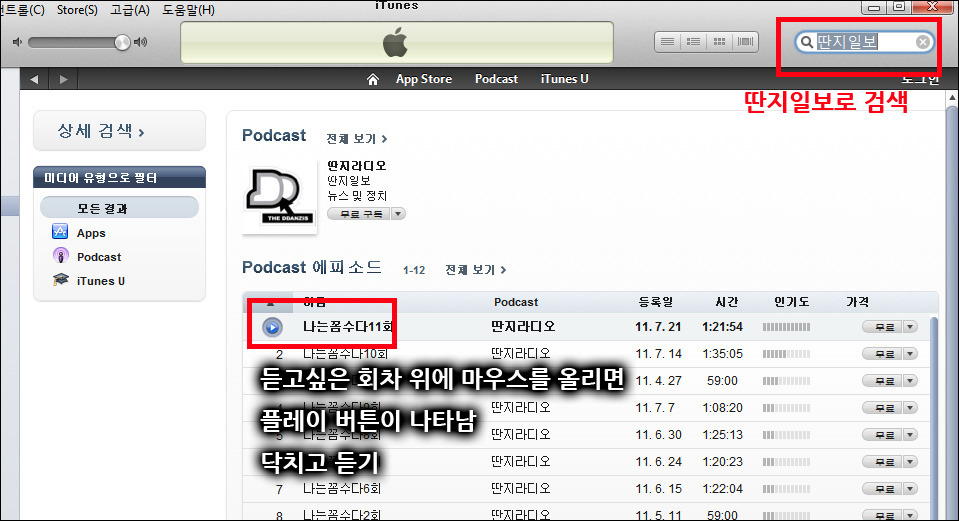Click the vertical page scrollbar
This screenshot has width=959, height=521.
pos(952,306)
